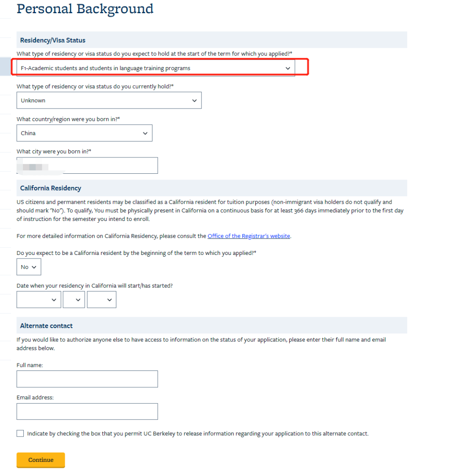Open the expected visa status dropdown showing F1-Academic

(x=156, y=68)
